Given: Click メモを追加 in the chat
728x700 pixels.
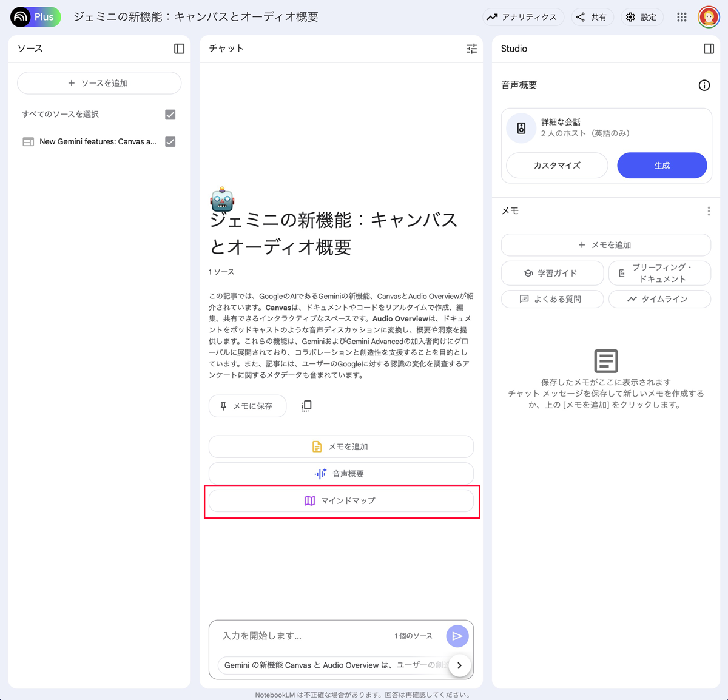Looking at the screenshot, I should pyautogui.click(x=341, y=446).
